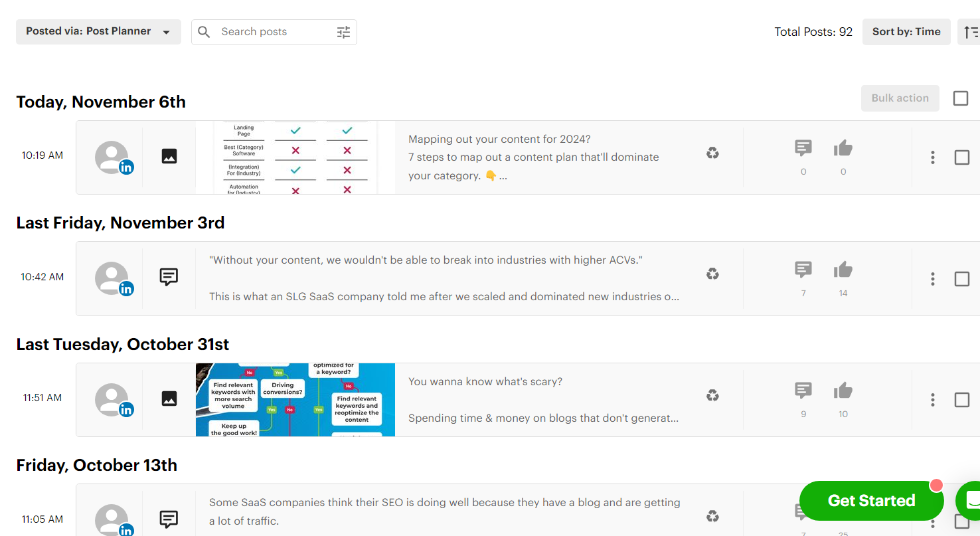Toggle sort order direction icon
This screenshot has width=980, height=536.
pyautogui.click(x=971, y=32)
